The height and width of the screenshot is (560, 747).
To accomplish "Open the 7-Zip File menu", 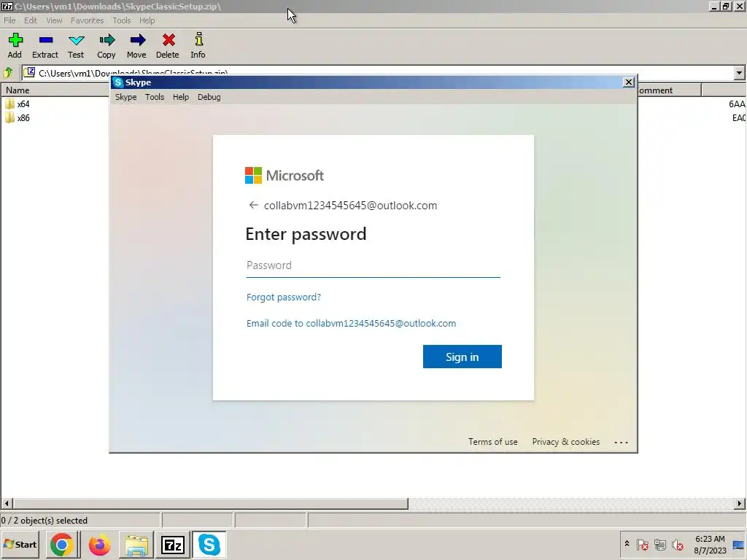I will click(9, 20).
